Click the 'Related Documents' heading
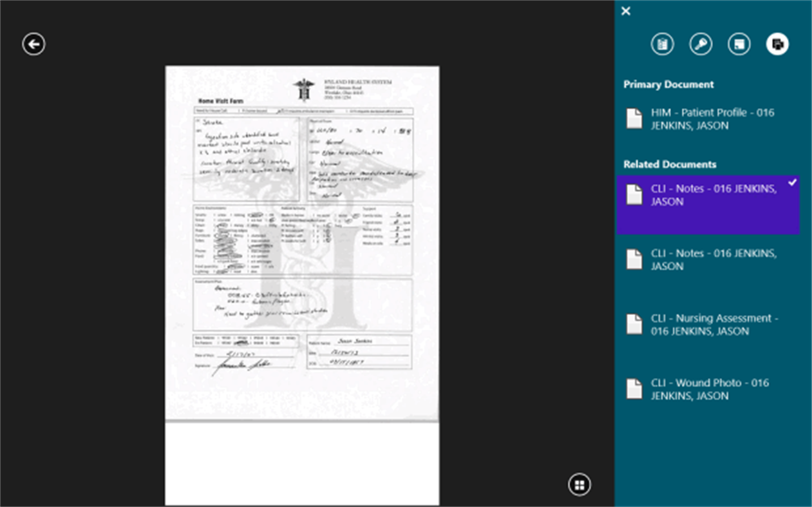Image resolution: width=812 pixels, height=507 pixels. (670, 164)
